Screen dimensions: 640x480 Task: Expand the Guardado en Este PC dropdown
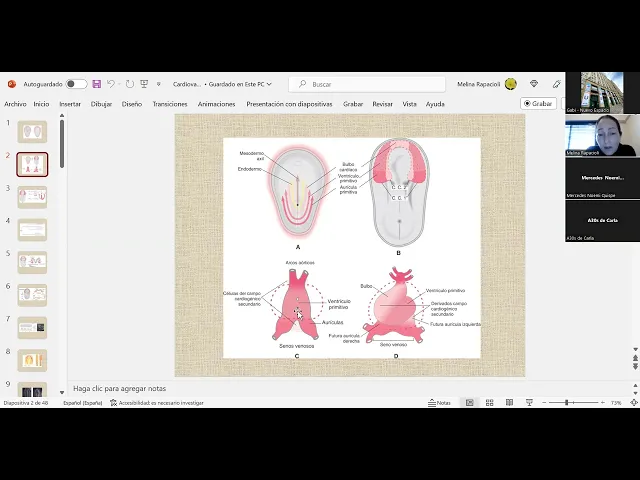(269, 84)
